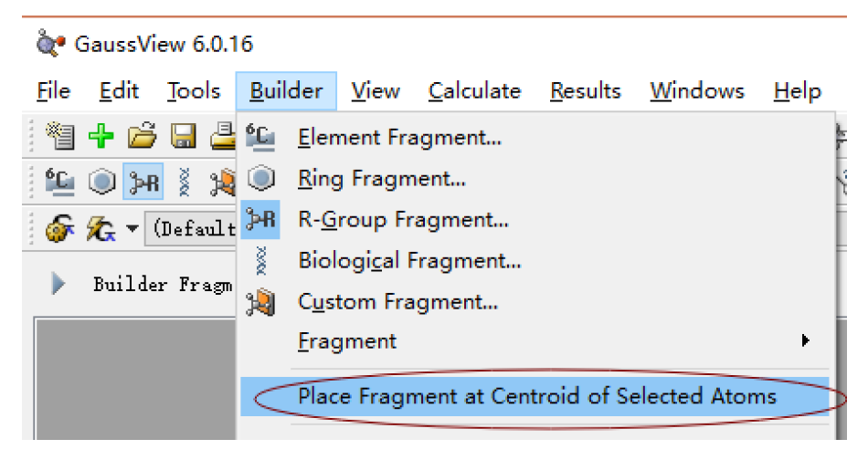Click the green plus Add icon
Screen dimensions: 868x460
[x=101, y=138]
